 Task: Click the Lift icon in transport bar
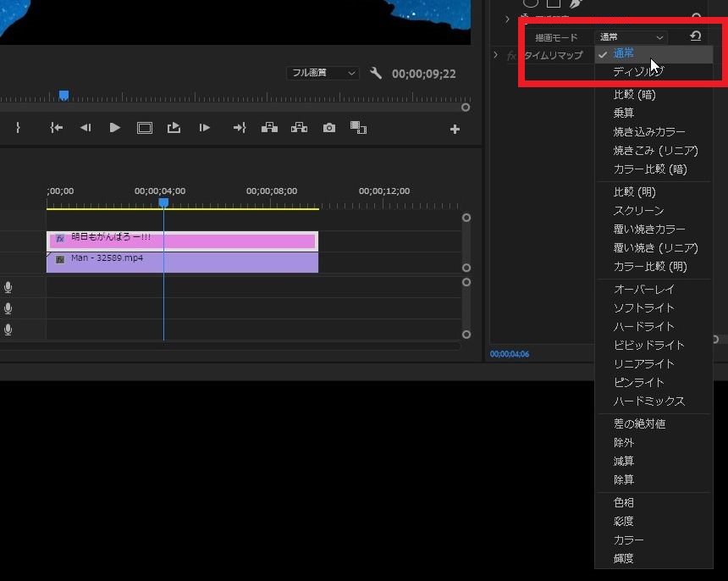[x=269, y=128]
